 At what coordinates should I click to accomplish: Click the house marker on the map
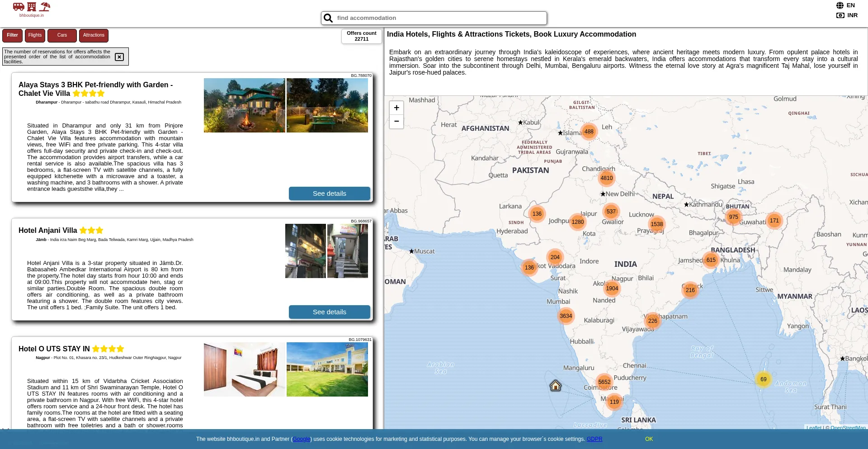pos(555,386)
